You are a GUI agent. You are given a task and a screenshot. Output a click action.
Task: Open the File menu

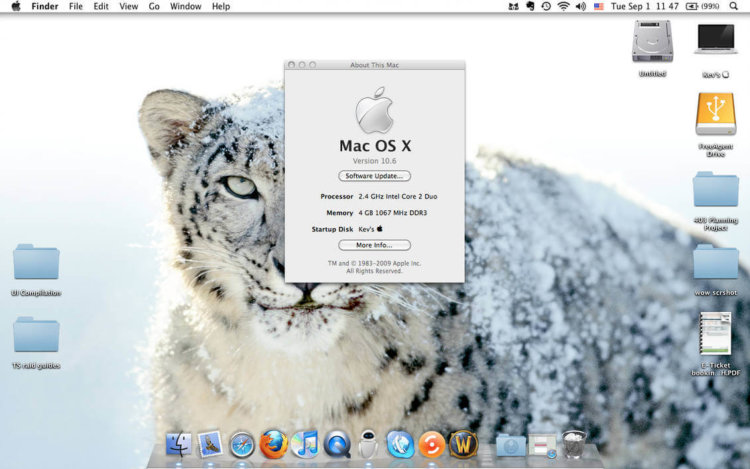point(76,6)
